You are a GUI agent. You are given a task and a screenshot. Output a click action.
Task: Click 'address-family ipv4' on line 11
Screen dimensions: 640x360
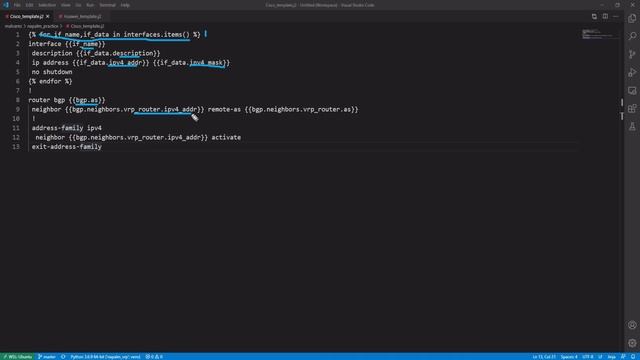pyautogui.click(x=67, y=128)
